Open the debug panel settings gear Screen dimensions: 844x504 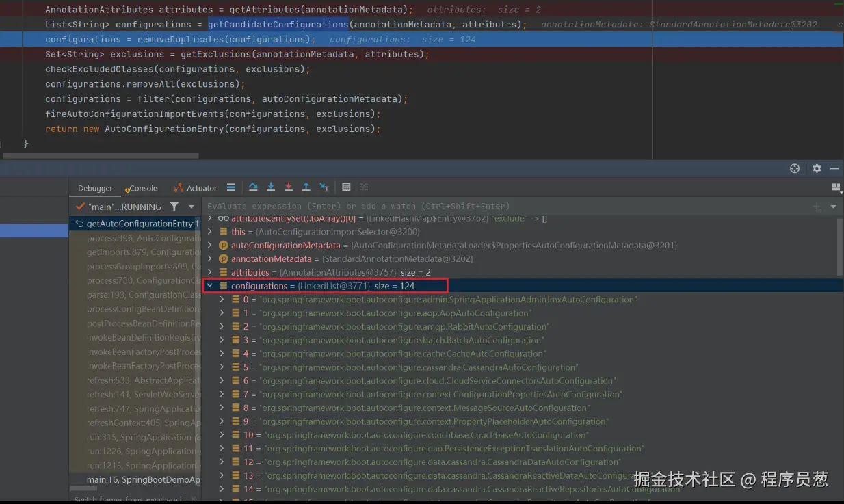click(817, 168)
